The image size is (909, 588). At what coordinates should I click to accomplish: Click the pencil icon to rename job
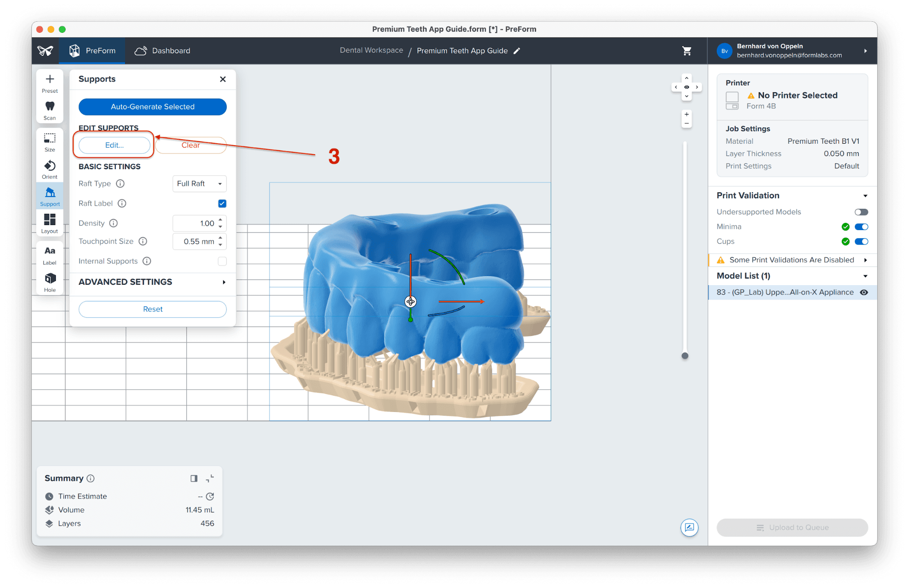pos(517,51)
